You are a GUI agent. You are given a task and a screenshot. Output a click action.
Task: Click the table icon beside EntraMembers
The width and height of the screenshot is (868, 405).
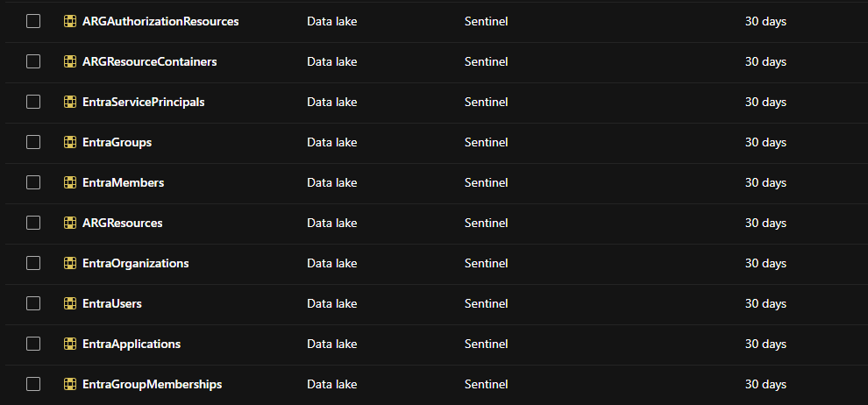pyautogui.click(x=70, y=182)
